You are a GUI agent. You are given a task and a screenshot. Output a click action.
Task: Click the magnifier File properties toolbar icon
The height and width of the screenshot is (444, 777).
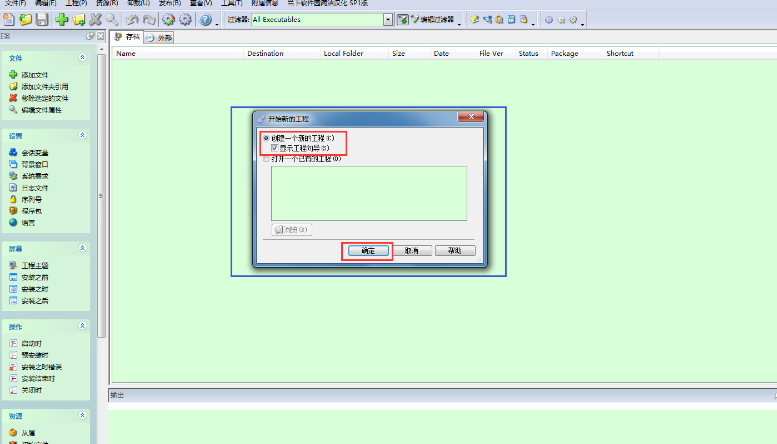point(112,19)
